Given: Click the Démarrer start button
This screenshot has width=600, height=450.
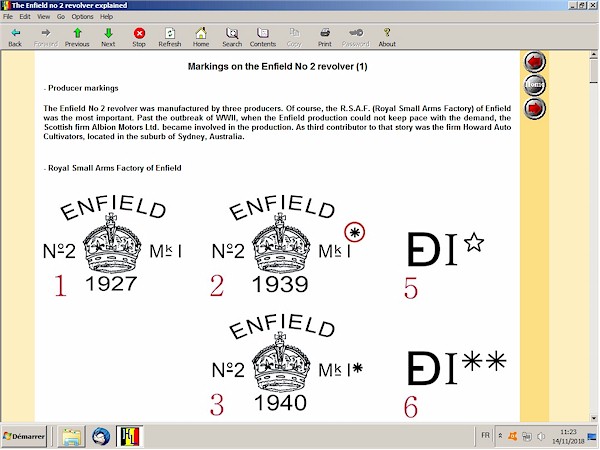Looking at the screenshot, I should pyautogui.click(x=24, y=436).
